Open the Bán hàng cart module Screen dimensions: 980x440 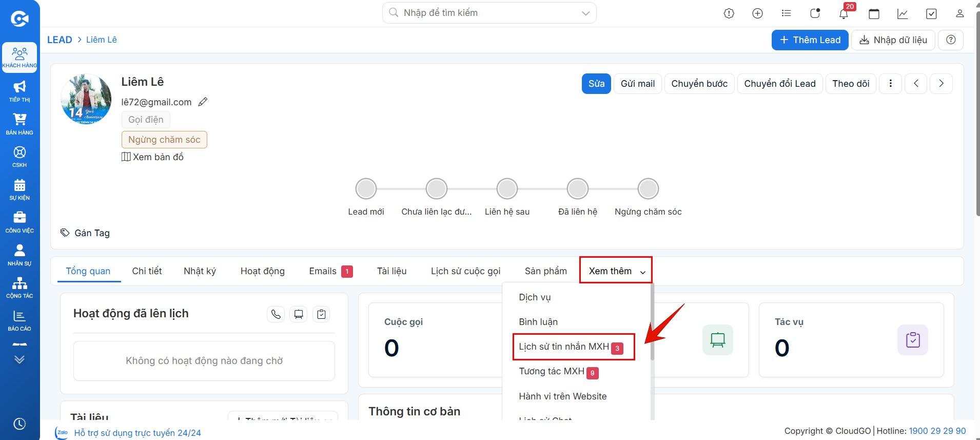[x=19, y=124]
